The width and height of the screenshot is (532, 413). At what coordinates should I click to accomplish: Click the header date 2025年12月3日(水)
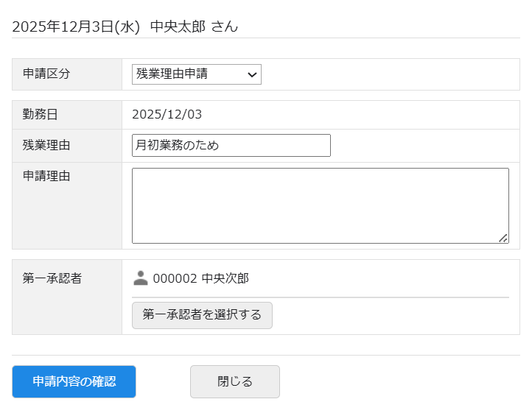[x=76, y=27]
